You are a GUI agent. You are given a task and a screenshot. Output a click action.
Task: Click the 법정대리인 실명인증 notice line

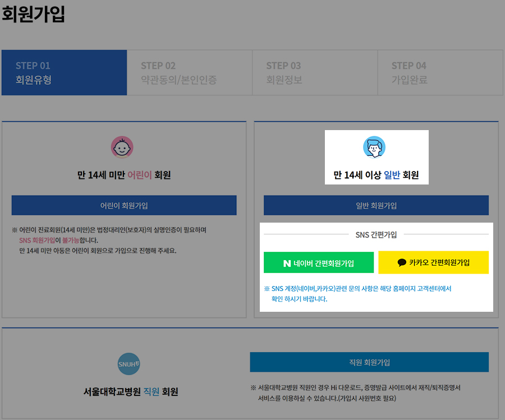click(109, 230)
